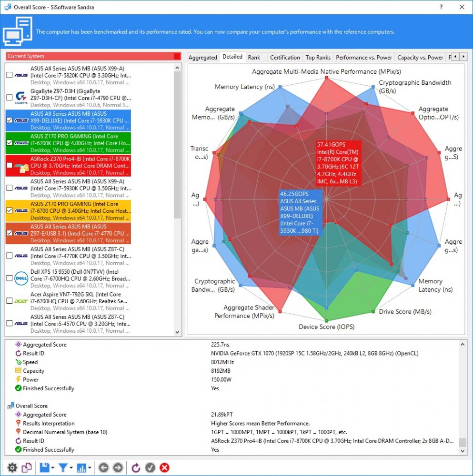
Task: Click the Results Interpretation lightbulb icon
Action: (x=18, y=423)
